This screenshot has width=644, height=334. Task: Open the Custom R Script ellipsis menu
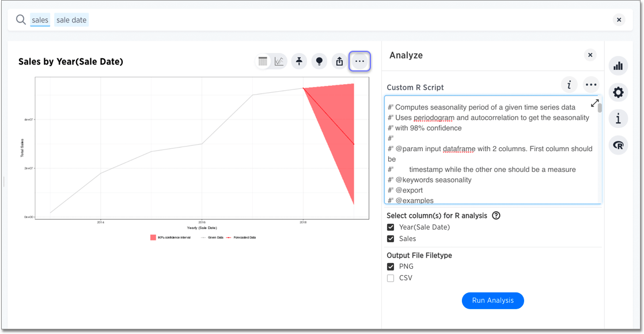click(591, 84)
